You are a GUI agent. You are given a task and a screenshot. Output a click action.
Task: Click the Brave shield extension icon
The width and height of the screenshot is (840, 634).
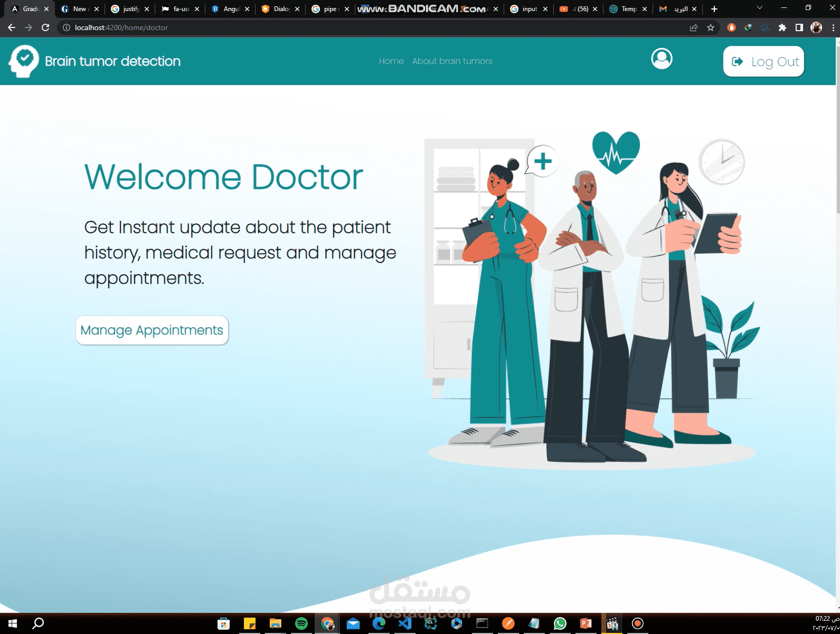[731, 27]
